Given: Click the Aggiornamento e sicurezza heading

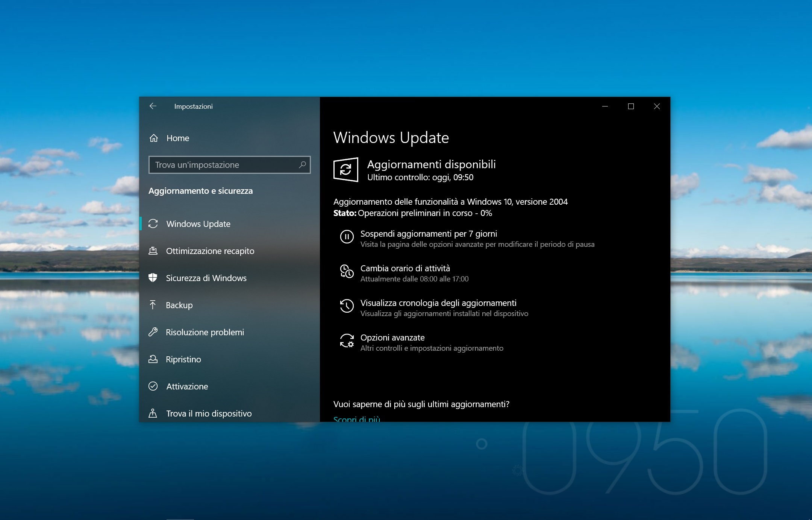Looking at the screenshot, I should pos(200,191).
